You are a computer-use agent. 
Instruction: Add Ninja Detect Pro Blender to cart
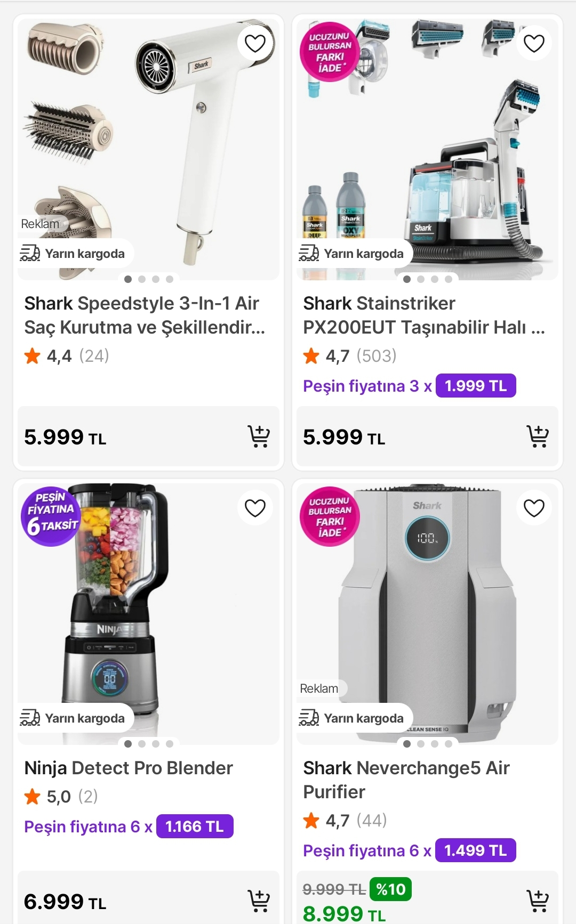pyautogui.click(x=259, y=901)
